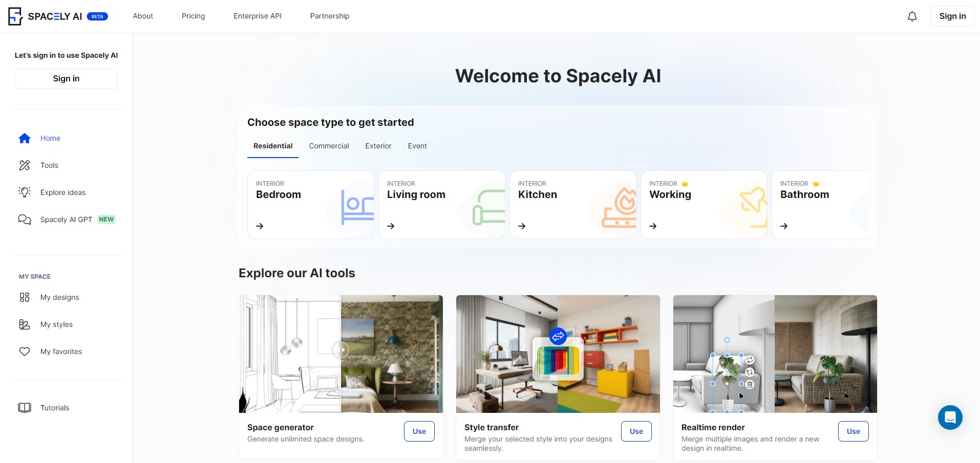This screenshot has height=463, width=980.
Task: Click Sign in button in top right
Action: coord(952,16)
